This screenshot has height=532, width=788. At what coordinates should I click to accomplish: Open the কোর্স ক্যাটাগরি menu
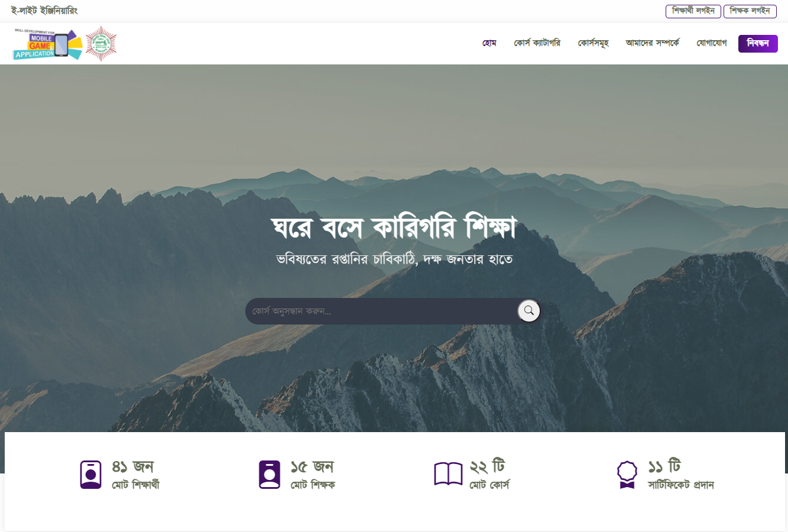[x=537, y=43]
